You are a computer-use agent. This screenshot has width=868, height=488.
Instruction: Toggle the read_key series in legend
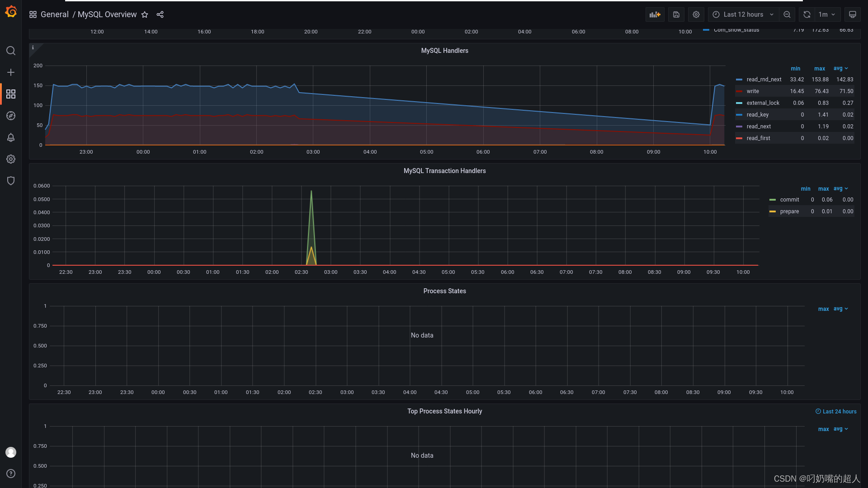coord(758,115)
